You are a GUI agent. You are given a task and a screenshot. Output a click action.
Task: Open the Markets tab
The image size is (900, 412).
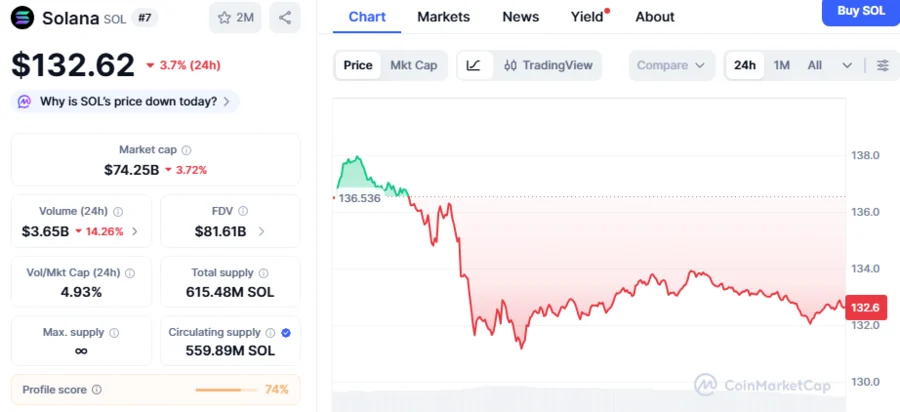coord(444,16)
